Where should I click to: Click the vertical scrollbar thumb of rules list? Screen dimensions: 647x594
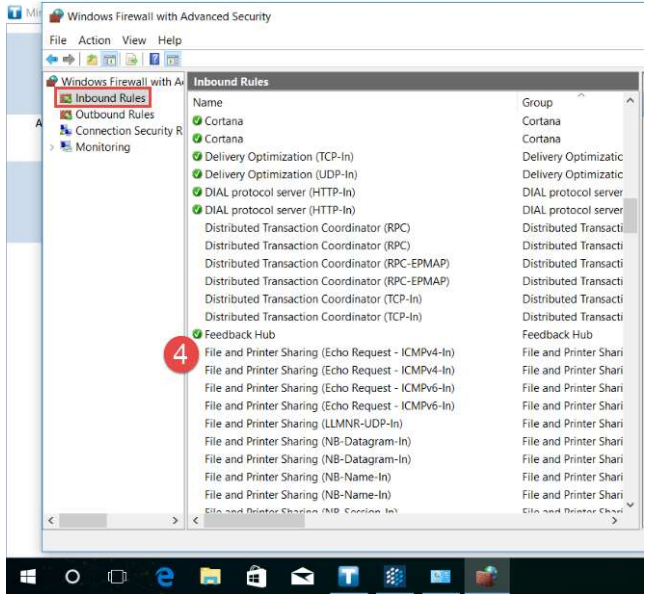[630, 215]
